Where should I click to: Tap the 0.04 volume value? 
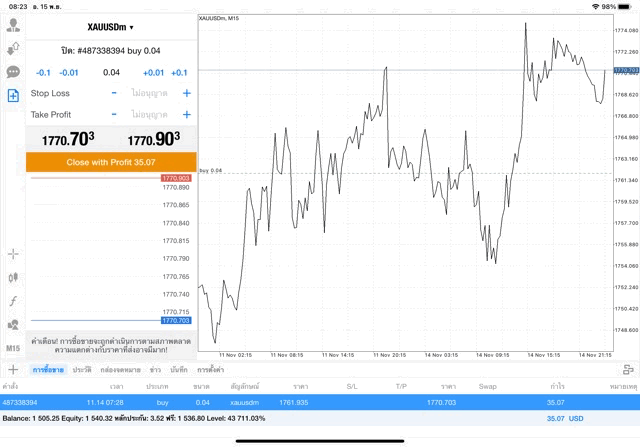[x=111, y=73]
